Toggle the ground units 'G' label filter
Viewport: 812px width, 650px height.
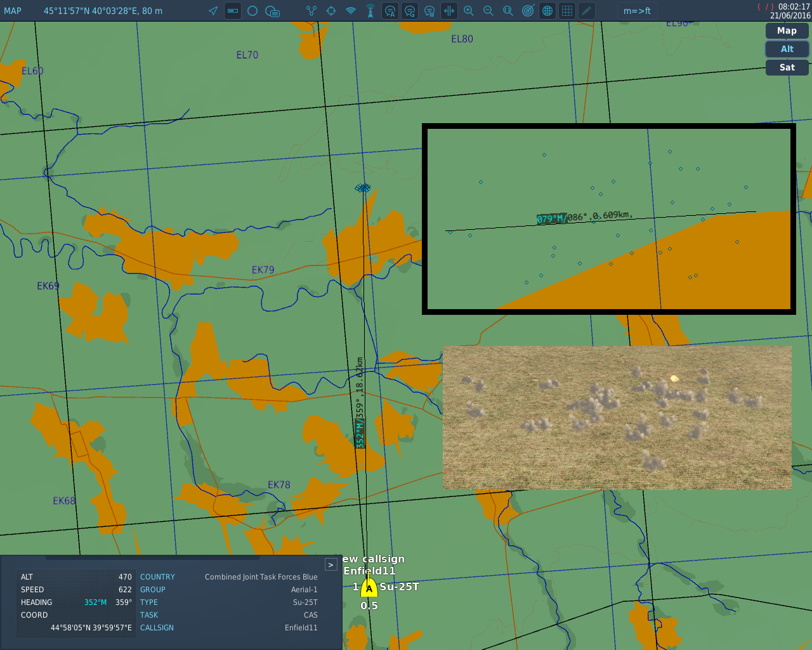pyautogui.click(x=410, y=11)
